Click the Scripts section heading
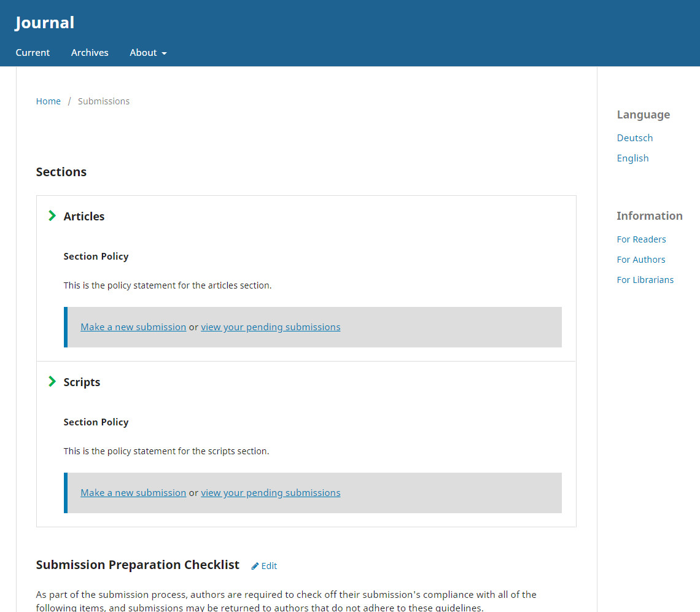The width and height of the screenshot is (700, 612). (82, 382)
